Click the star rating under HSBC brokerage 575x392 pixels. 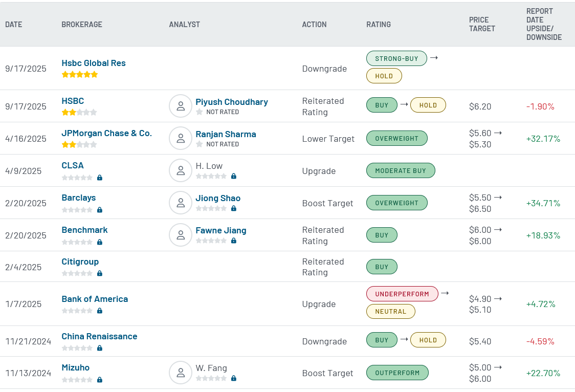80,112
